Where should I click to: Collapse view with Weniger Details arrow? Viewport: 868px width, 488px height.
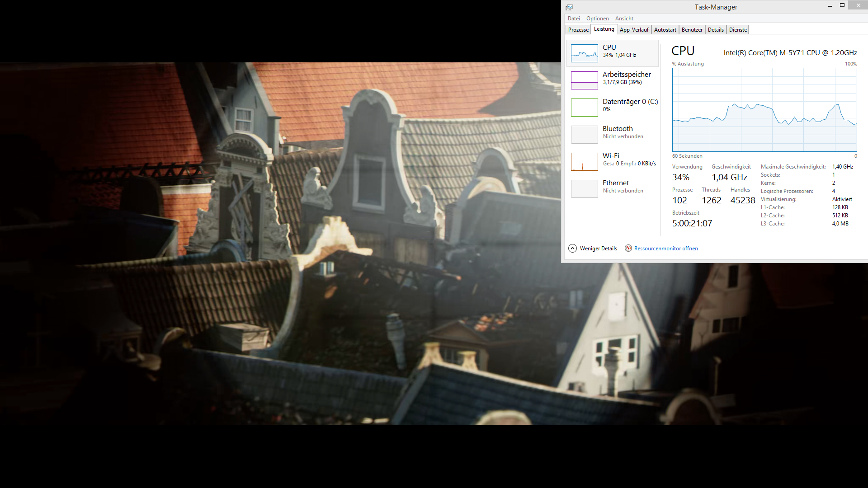click(x=572, y=248)
